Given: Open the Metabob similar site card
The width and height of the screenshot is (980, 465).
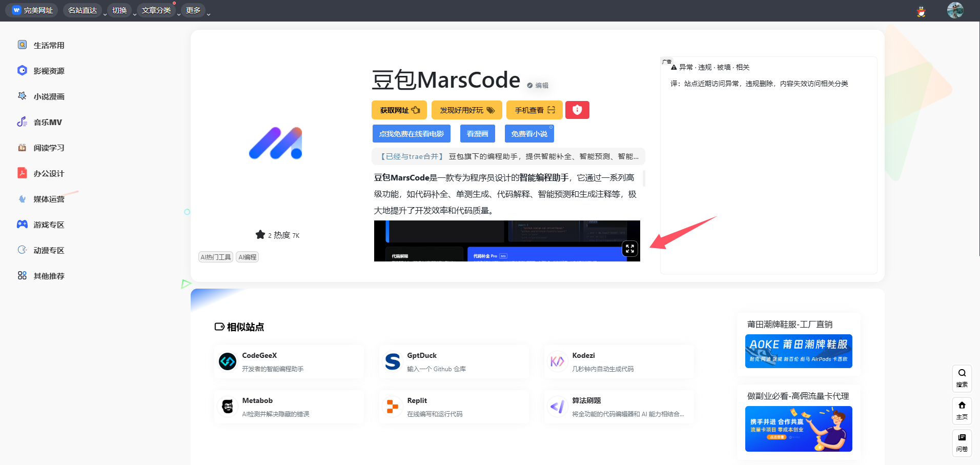Looking at the screenshot, I should point(289,407).
